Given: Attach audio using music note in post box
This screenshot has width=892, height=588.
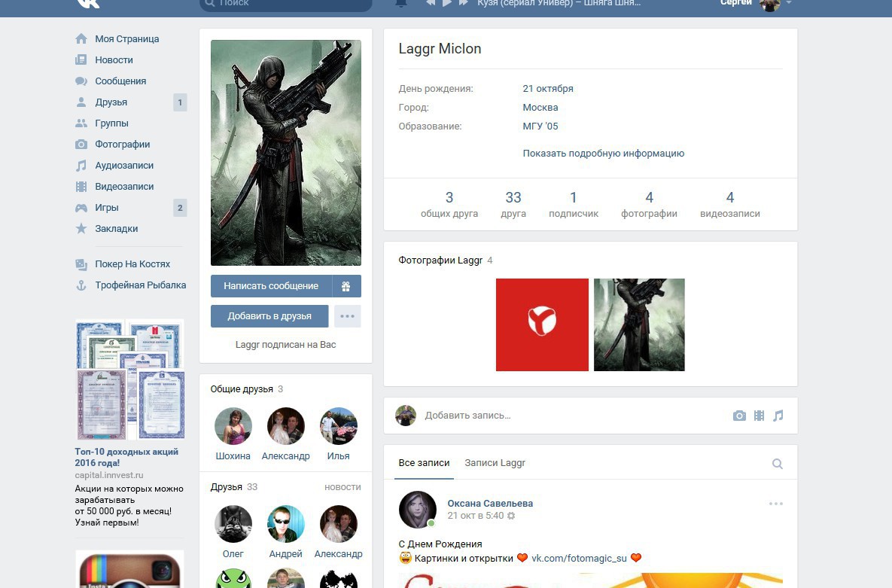Looking at the screenshot, I should click(778, 416).
